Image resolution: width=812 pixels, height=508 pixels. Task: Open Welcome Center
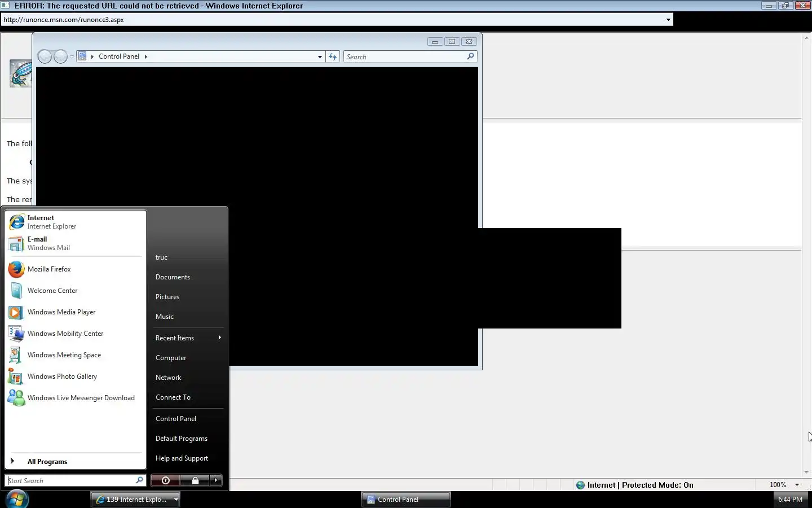click(76, 291)
